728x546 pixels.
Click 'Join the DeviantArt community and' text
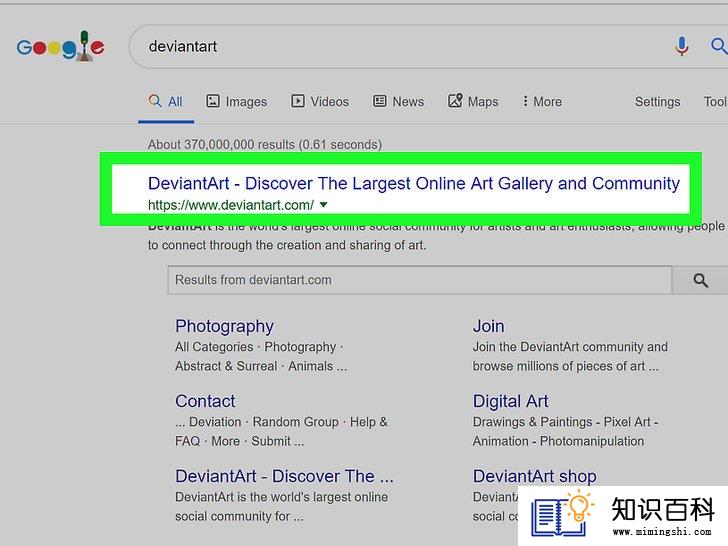click(570, 347)
